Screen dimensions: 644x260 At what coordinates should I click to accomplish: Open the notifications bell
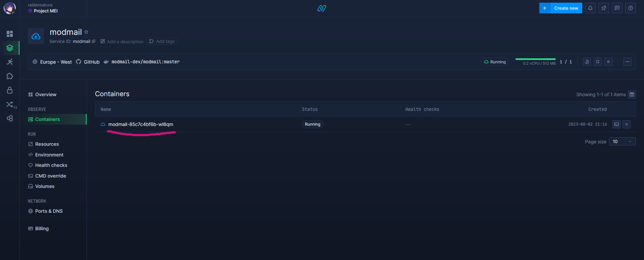pos(590,8)
